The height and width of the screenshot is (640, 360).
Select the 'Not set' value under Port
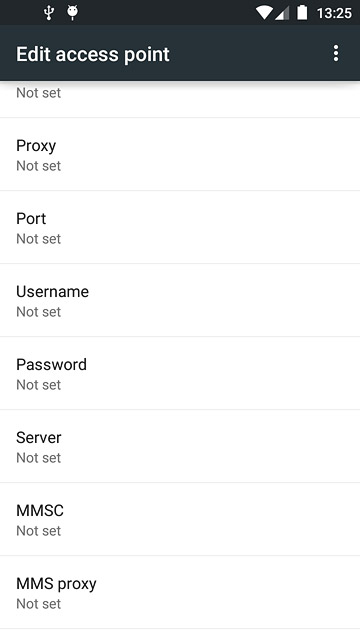coord(38,239)
